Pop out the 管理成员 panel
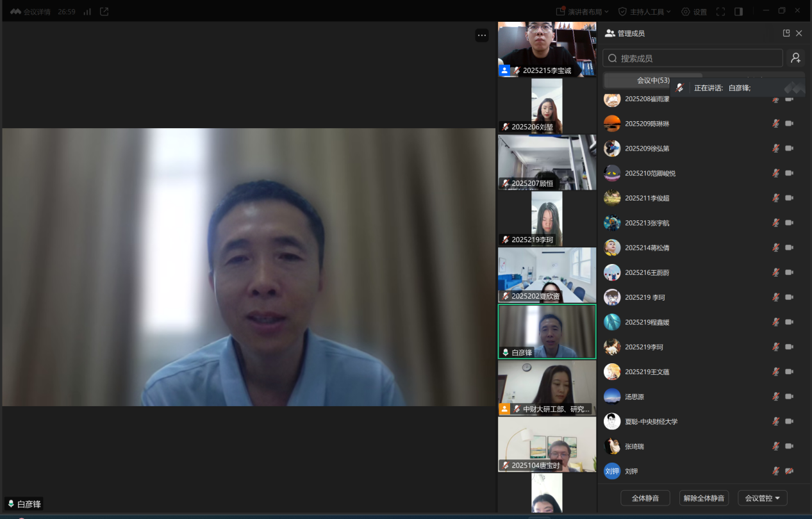 click(786, 33)
